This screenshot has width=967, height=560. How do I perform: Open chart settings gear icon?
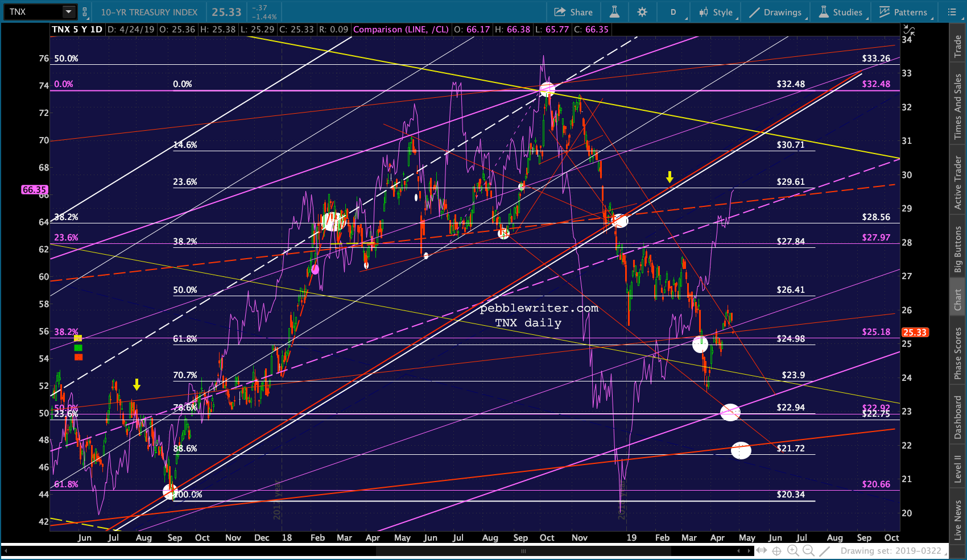[x=642, y=12]
